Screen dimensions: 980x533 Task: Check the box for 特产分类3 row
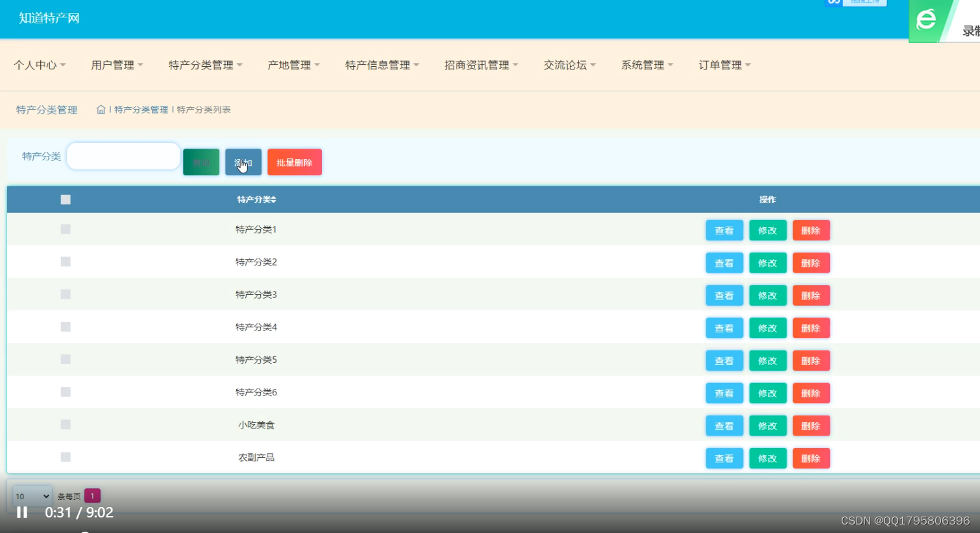66,294
